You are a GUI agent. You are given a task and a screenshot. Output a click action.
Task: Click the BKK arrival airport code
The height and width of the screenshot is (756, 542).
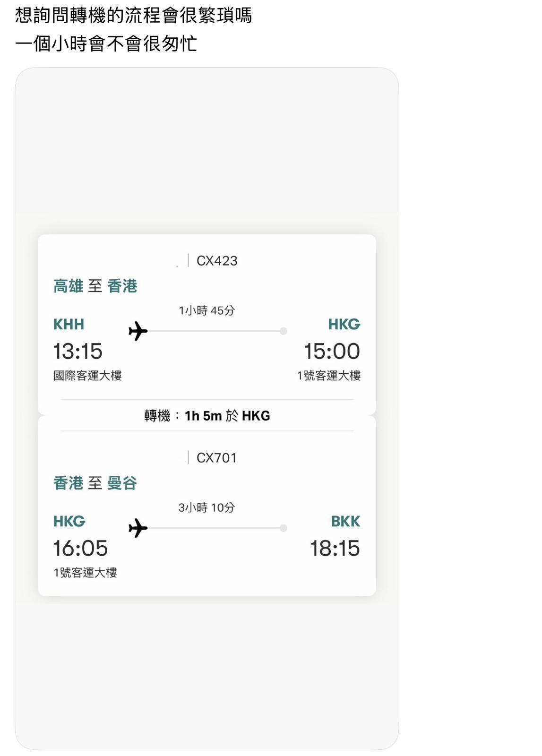345,522
